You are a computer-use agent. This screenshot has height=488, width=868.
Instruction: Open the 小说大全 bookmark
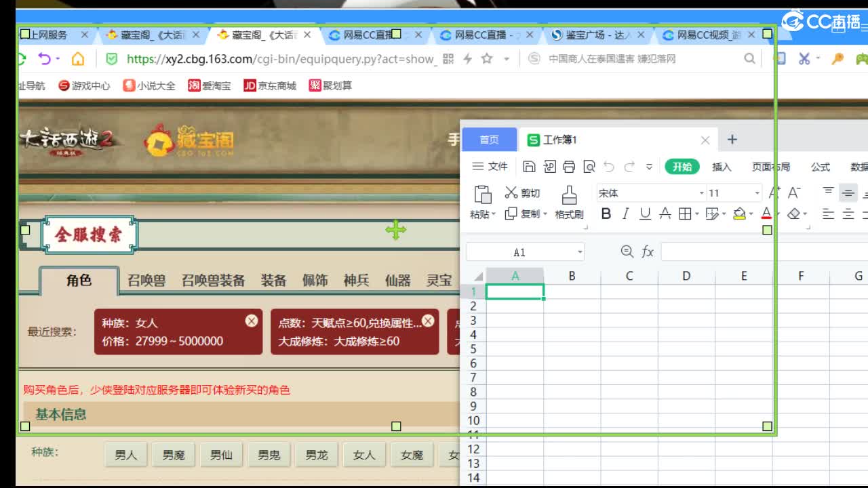(x=149, y=85)
